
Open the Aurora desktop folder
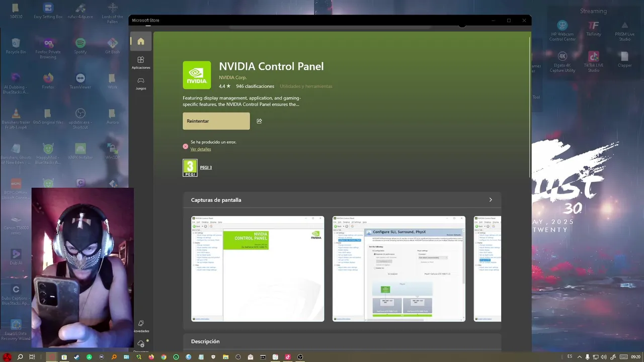tap(113, 116)
